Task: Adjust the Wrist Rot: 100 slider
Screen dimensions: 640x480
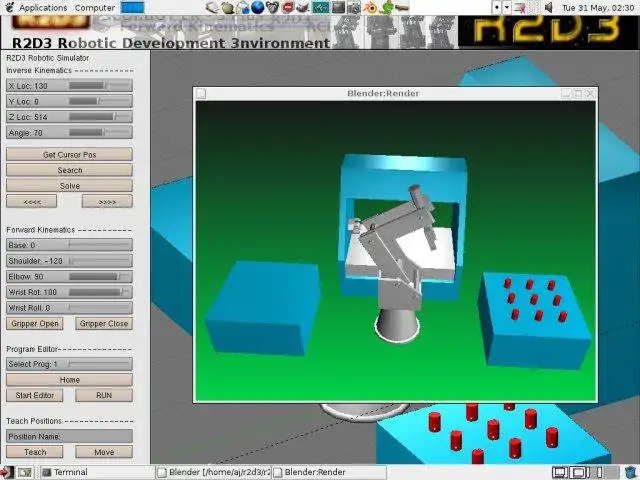Action: [69, 292]
